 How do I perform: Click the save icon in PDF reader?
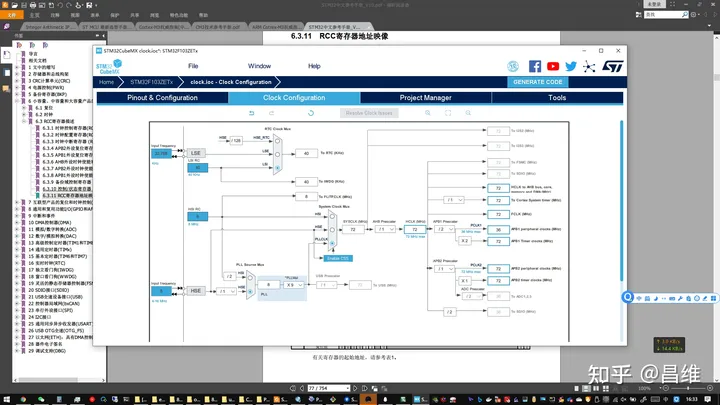coord(23,5)
